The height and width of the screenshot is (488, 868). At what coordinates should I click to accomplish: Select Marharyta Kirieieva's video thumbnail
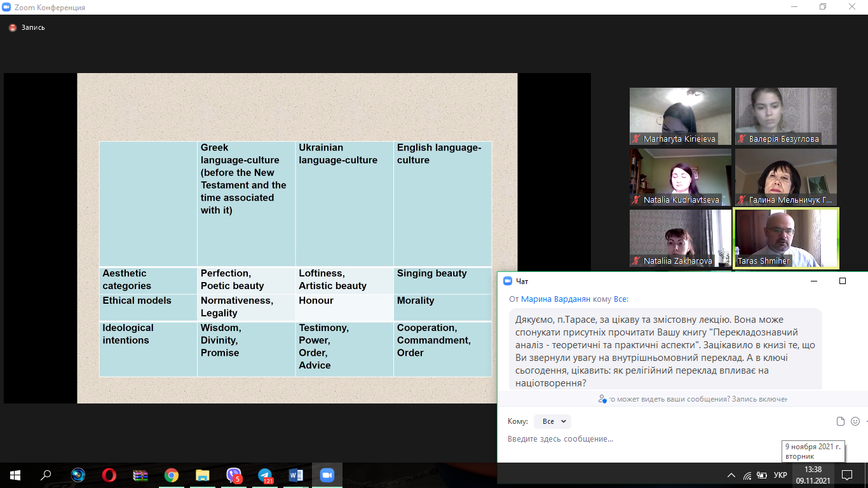(680, 116)
